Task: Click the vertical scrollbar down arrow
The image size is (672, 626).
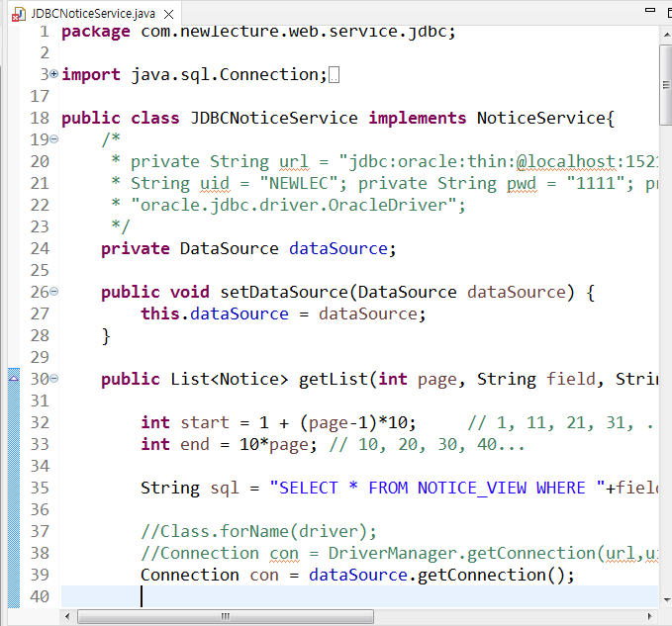Action: 667,600
